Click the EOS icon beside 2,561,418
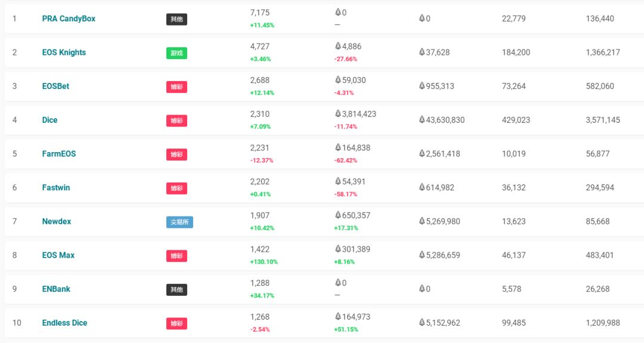The width and height of the screenshot is (644, 343). (422, 153)
